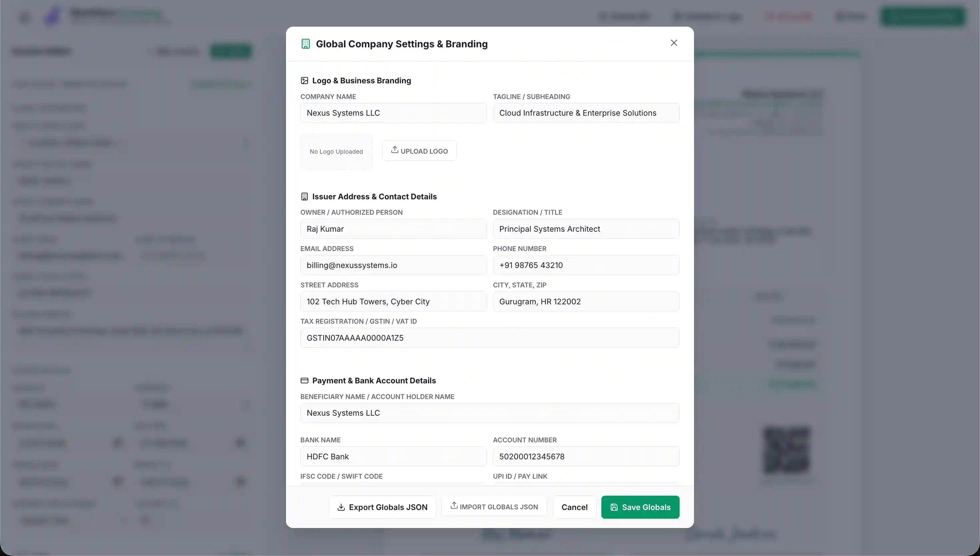Click the Logo & Business Branding heading
The height and width of the screenshot is (556, 980).
362,81
